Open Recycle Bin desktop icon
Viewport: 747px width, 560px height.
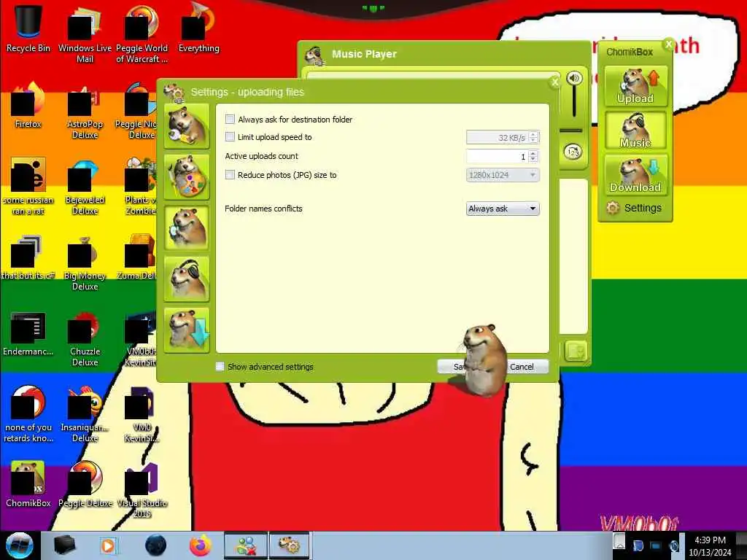28,28
